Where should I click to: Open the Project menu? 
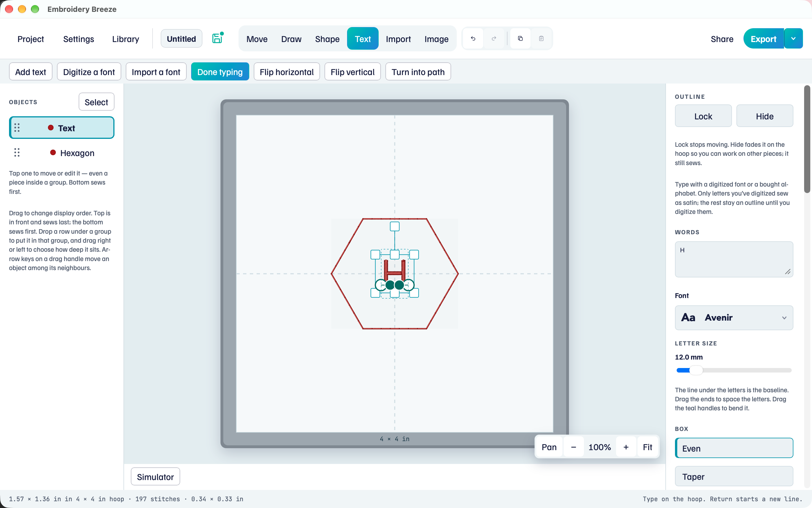30,39
